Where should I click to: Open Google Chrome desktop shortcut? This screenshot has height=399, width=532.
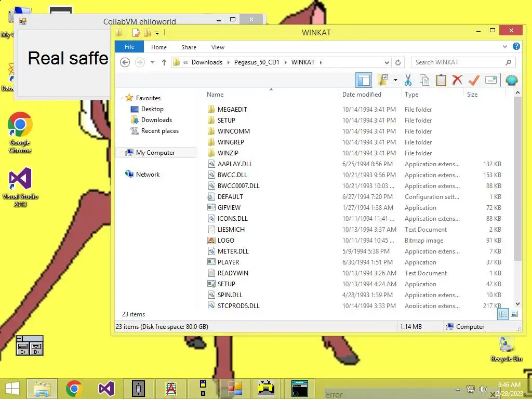20,132
